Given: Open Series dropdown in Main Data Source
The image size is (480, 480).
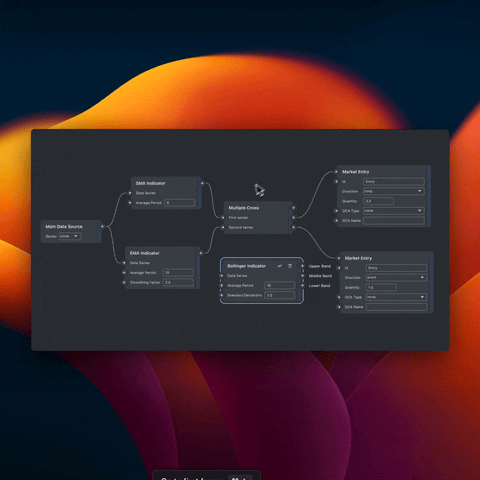Looking at the screenshot, I should coord(70,236).
